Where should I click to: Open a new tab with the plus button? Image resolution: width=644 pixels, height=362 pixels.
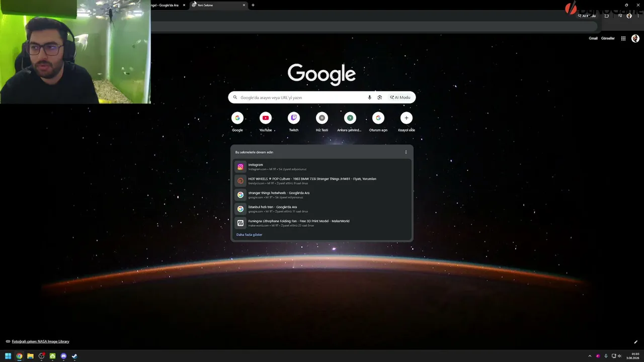tap(253, 5)
